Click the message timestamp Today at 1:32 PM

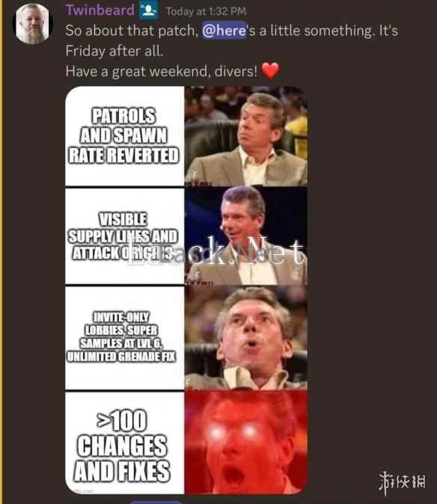point(206,12)
